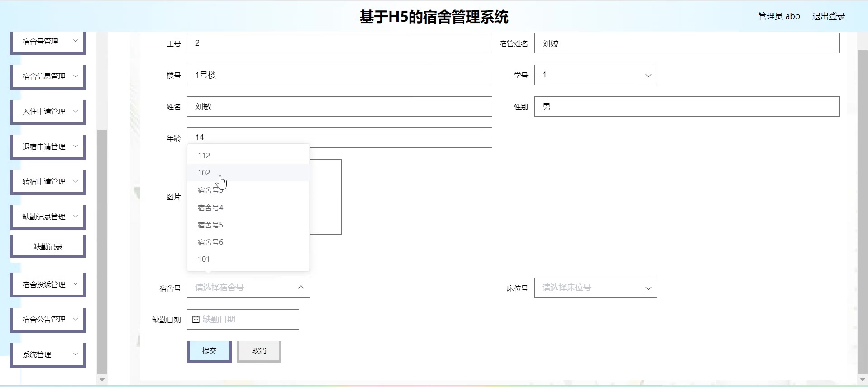This screenshot has height=387, width=868.
Task: Expand the 宿舍公告管理 sidebar menu
Action: point(48,320)
